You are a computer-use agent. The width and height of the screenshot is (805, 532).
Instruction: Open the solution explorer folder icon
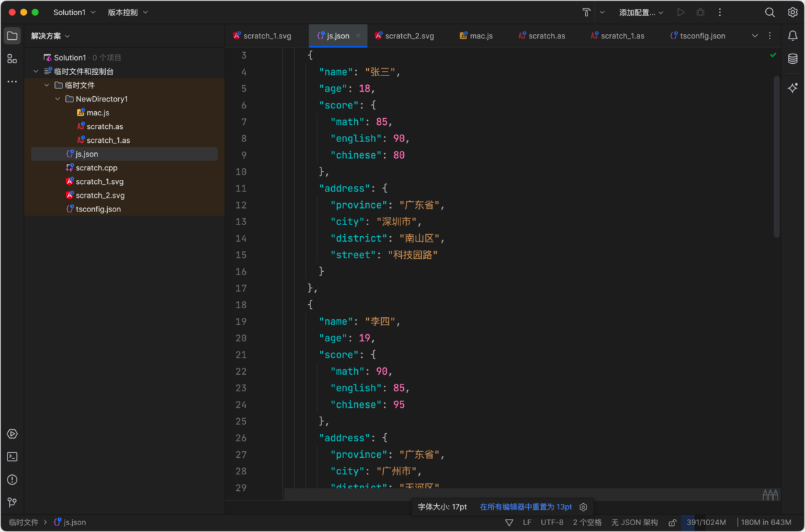point(12,36)
